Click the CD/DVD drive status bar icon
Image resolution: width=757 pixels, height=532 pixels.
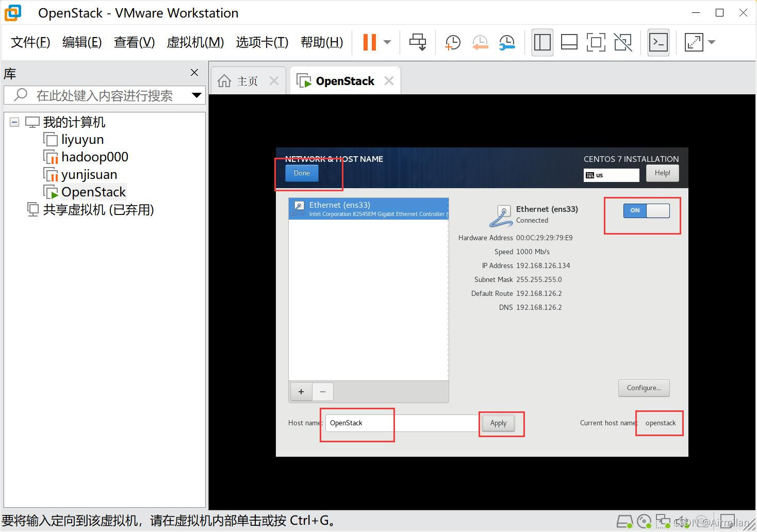[x=644, y=522]
